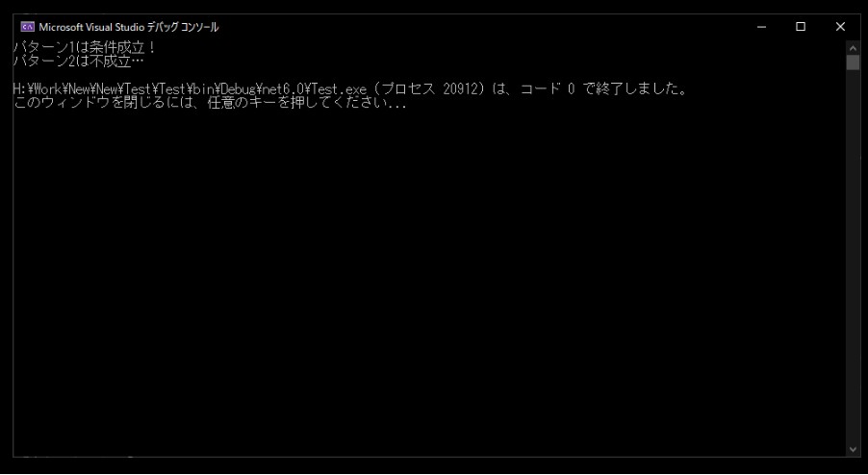Open the console icon system menu
This screenshot has height=475, width=868.
pyautogui.click(x=28, y=27)
